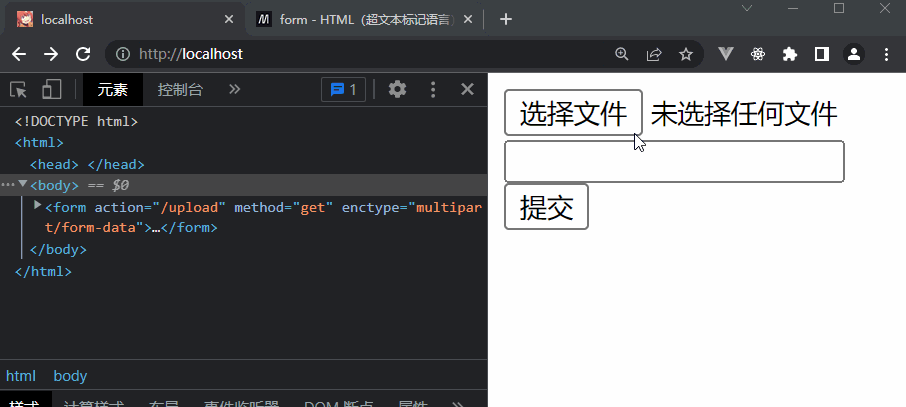
Task: Open the issues counter badge
Action: pos(343,90)
